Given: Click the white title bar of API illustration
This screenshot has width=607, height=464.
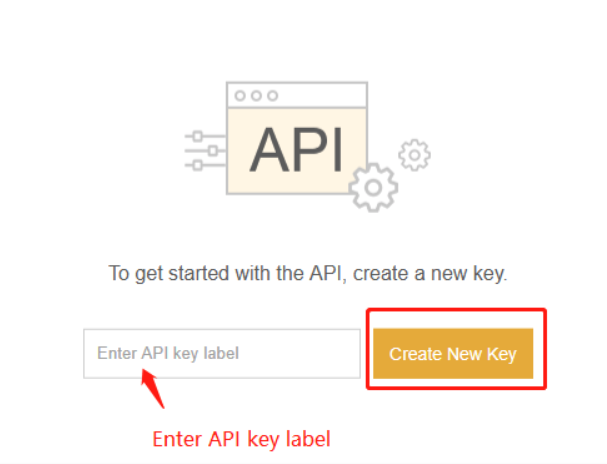Looking at the screenshot, I should coord(297,95).
